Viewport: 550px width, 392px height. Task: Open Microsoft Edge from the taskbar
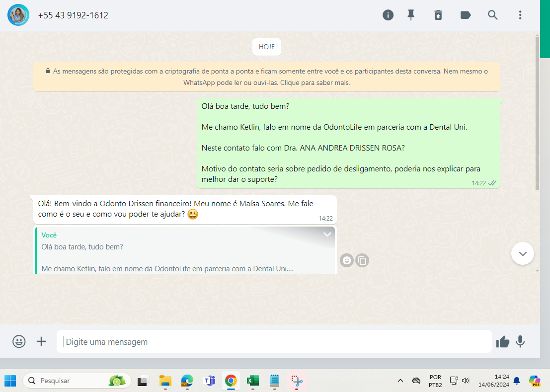pyautogui.click(x=187, y=381)
